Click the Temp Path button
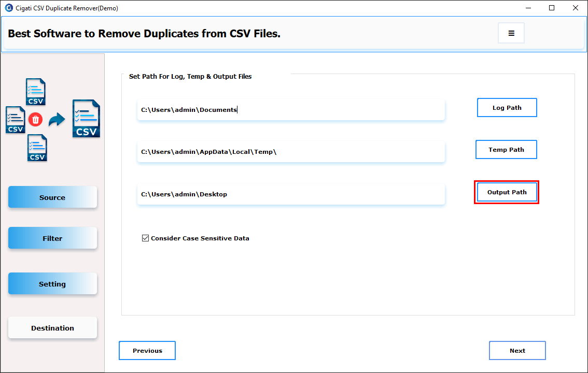This screenshot has width=588, height=373. point(506,149)
